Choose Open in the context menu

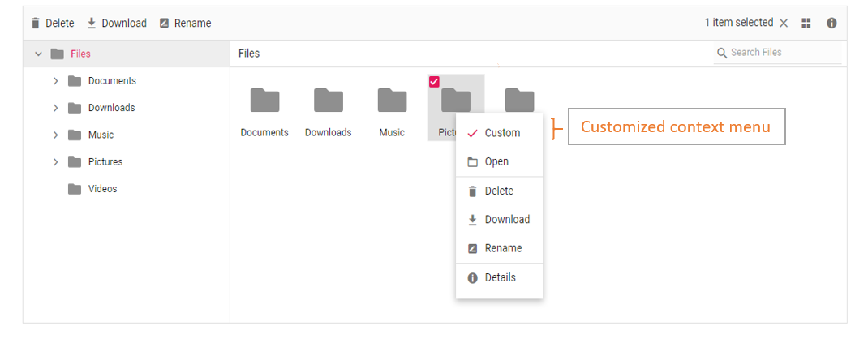[496, 162]
